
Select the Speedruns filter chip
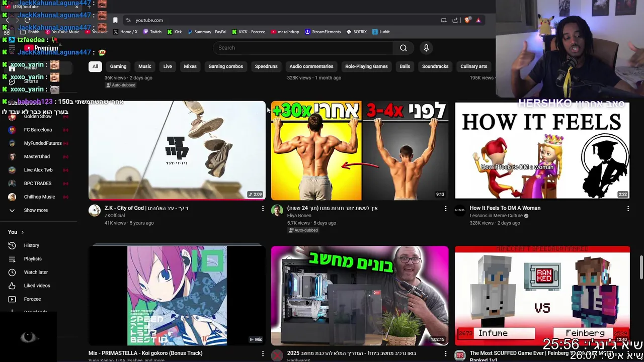click(266, 66)
